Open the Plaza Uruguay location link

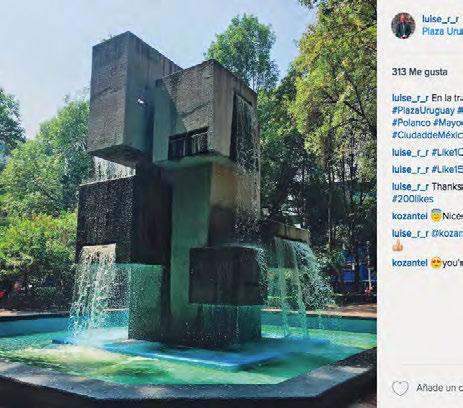[442, 31]
